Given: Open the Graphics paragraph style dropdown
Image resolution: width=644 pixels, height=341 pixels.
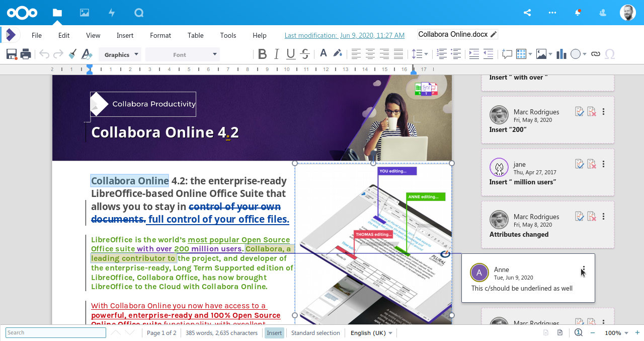Looking at the screenshot, I should point(121,54).
